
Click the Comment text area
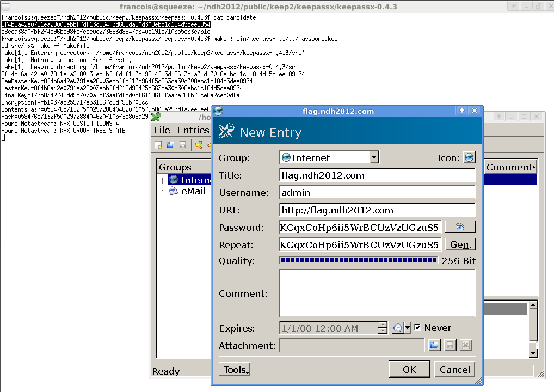coord(377,293)
